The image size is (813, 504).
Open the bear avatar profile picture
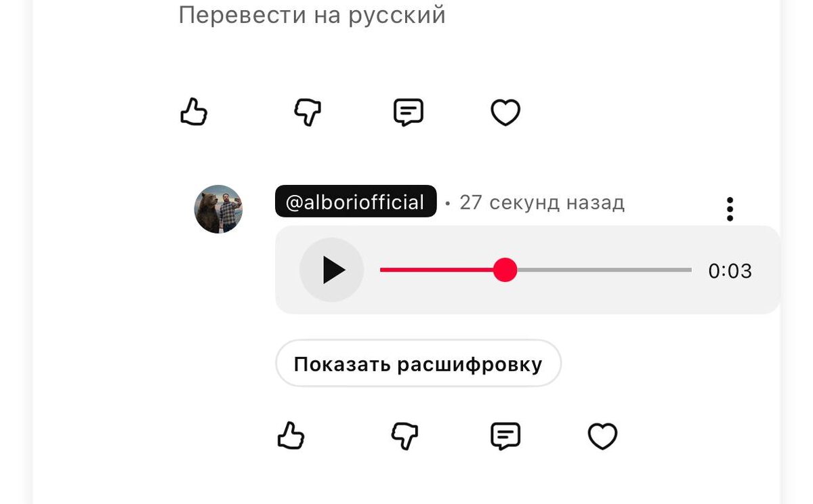point(218,209)
